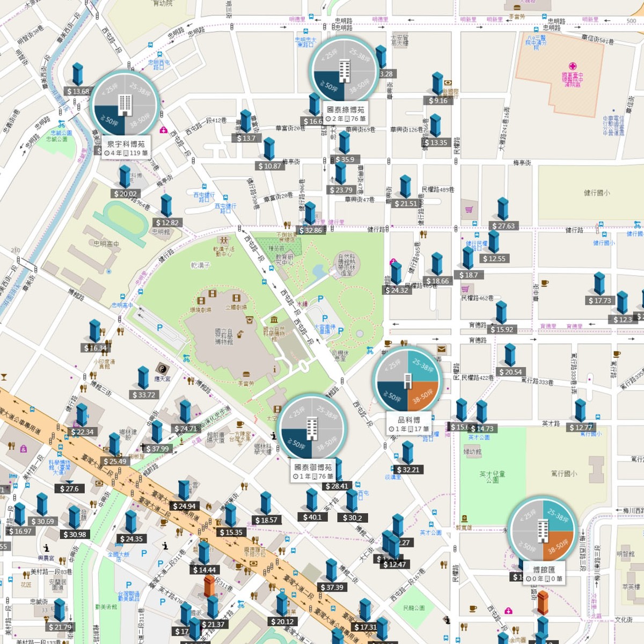Open the building marker priced $ 12.82
The width and height of the screenshot is (644, 644).
166,206
